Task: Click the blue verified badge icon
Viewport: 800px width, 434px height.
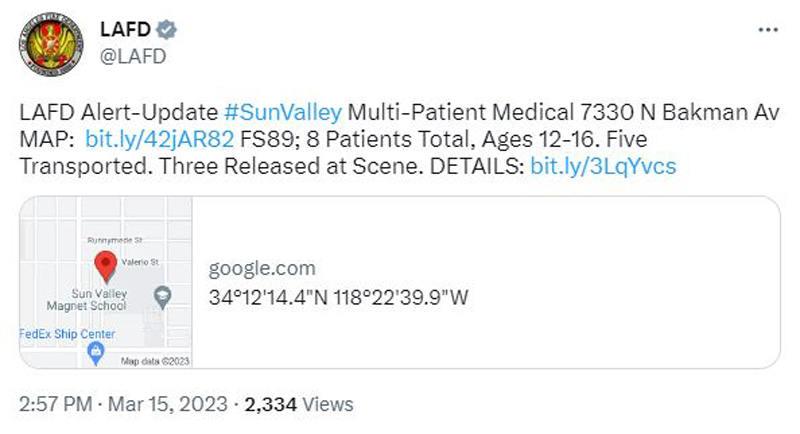Action: (x=166, y=30)
